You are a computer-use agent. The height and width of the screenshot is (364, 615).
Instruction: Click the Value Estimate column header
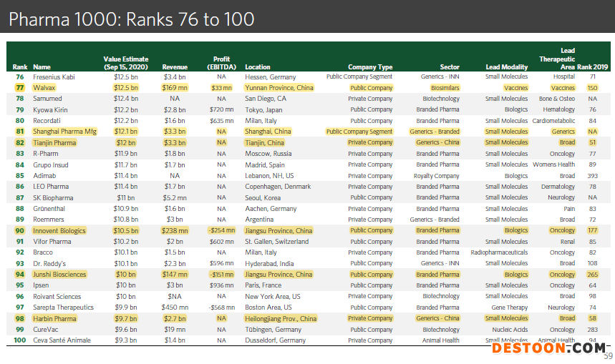[126, 63]
